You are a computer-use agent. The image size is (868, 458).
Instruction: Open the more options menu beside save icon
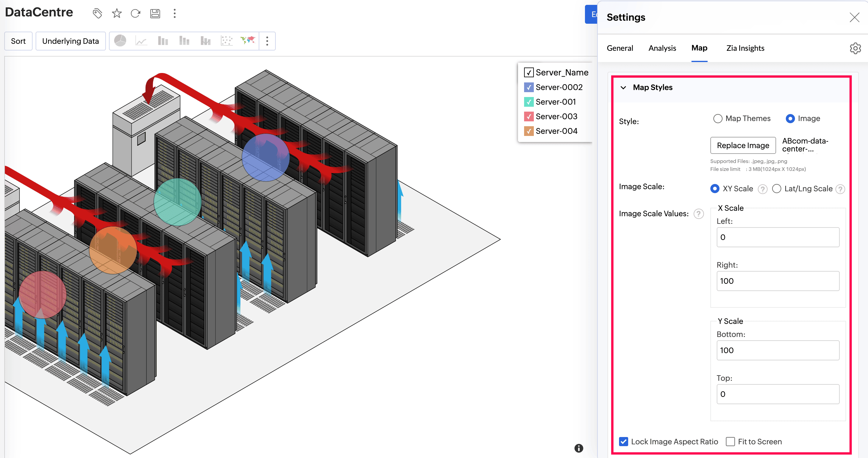pyautogui.click(x=175, y=13)
